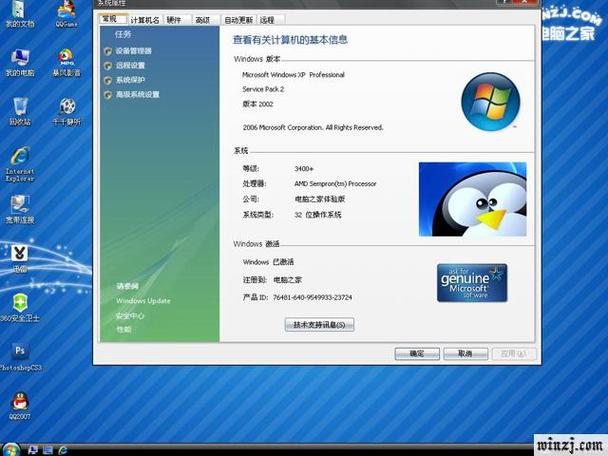Open 设备管理器 task link

click(x=133, y=51)
